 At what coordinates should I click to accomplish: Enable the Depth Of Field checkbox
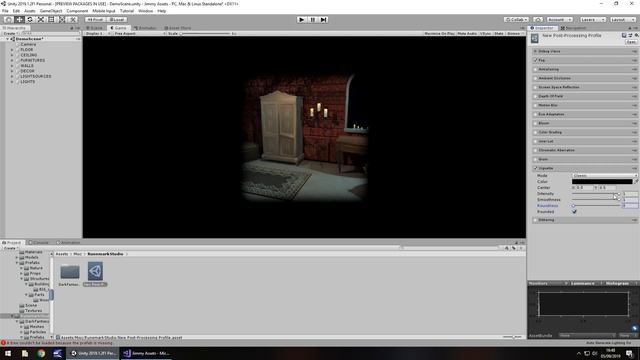(535, 96)
